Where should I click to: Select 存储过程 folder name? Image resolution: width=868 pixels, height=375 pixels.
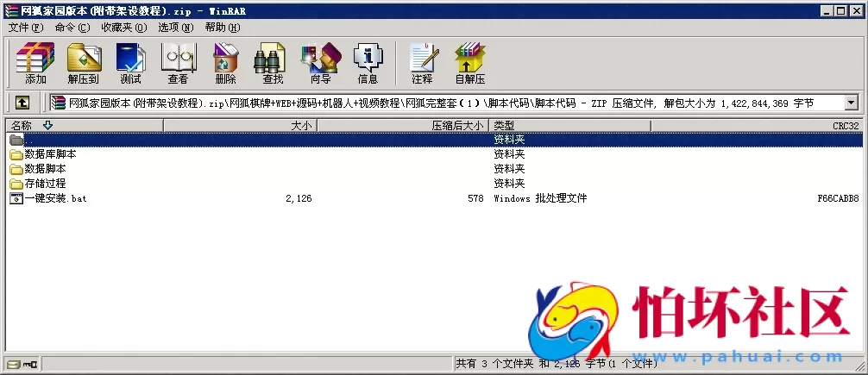pyautogui.click(x=46, y=183)
